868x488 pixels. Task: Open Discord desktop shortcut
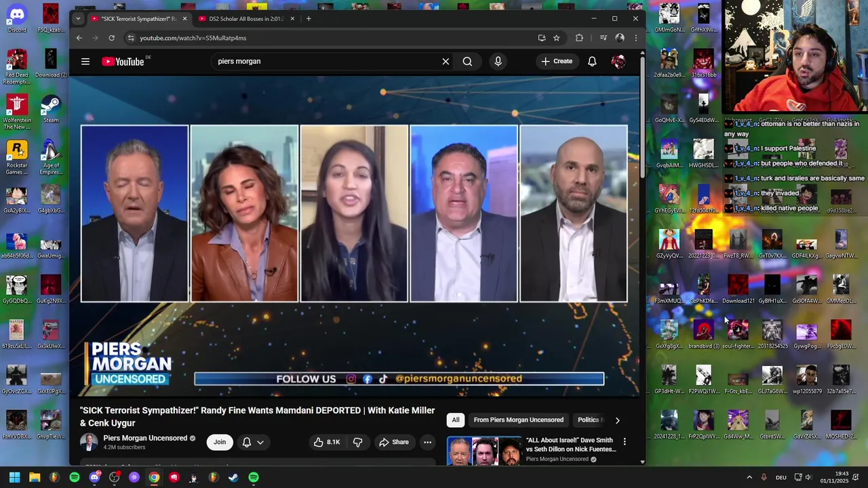click(17, 18)
